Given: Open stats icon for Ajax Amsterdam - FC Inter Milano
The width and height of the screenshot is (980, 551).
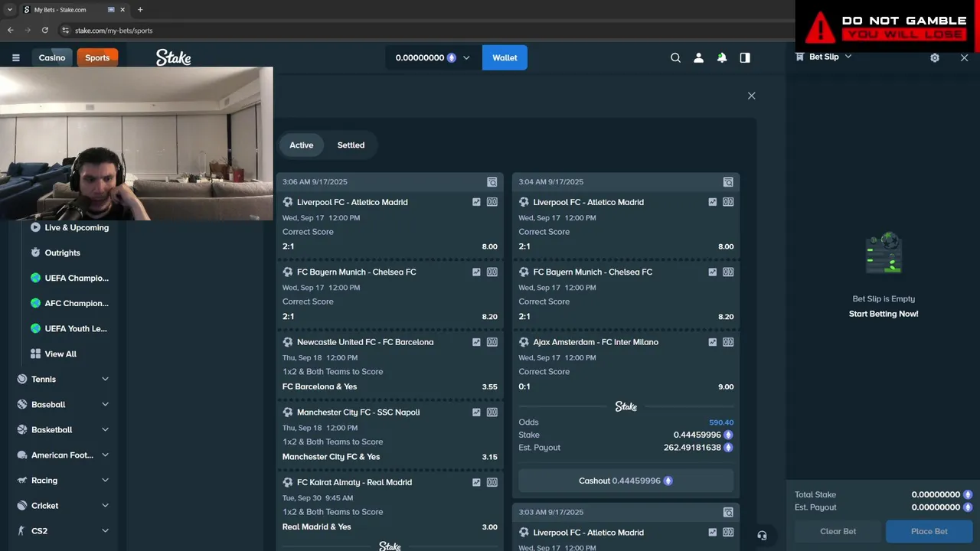Looking at the screenshot, I should 713,342.
